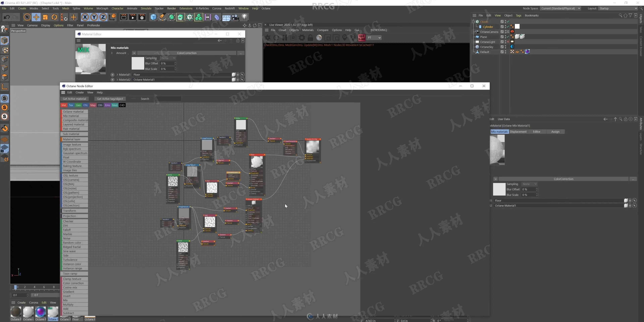This screenshot has height=322, width=644.
Task: Toggle the Plane enable checkmark
Action: click(508, 37)
